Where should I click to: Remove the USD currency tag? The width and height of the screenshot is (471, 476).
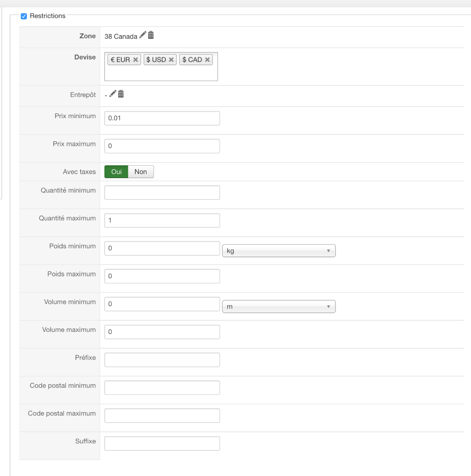[x=171, y=60]
